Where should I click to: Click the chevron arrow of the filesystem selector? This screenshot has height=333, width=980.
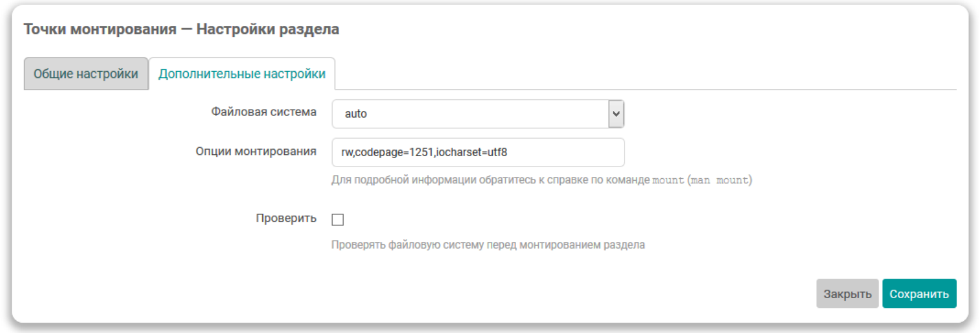pyautogui.click(x=616, y=114)
